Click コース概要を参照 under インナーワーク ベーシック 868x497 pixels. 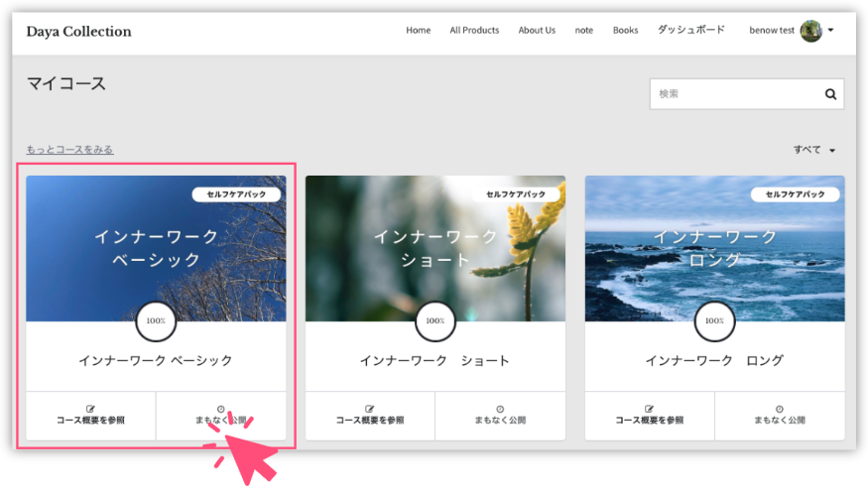pos(91,420)
